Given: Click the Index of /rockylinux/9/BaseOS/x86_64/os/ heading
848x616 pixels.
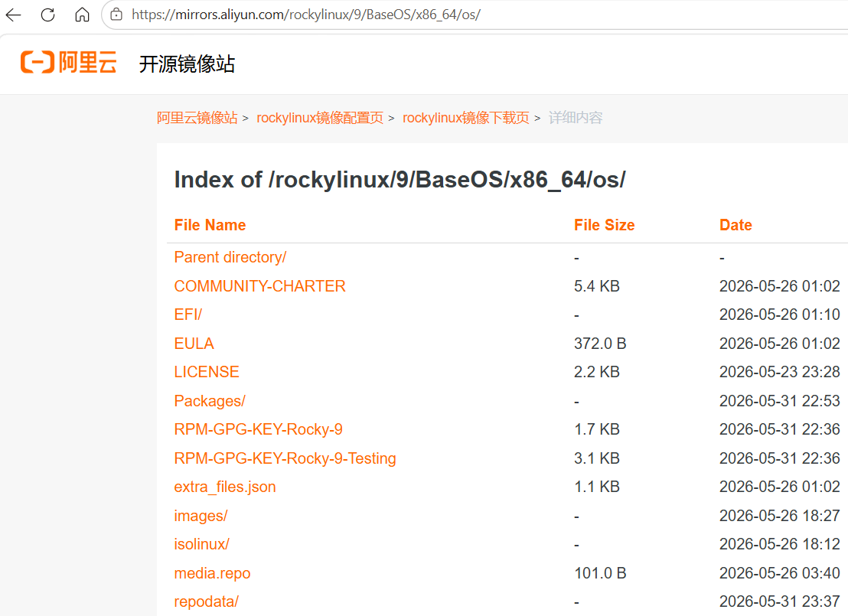Looking at the screenshot, I should 400,180.
